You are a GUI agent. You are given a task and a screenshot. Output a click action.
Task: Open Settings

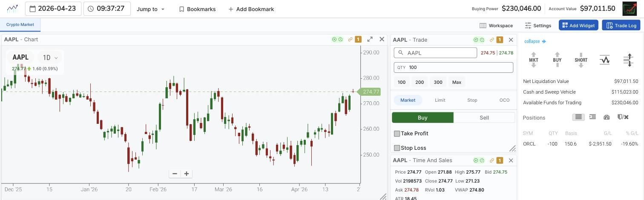point(538,26)
